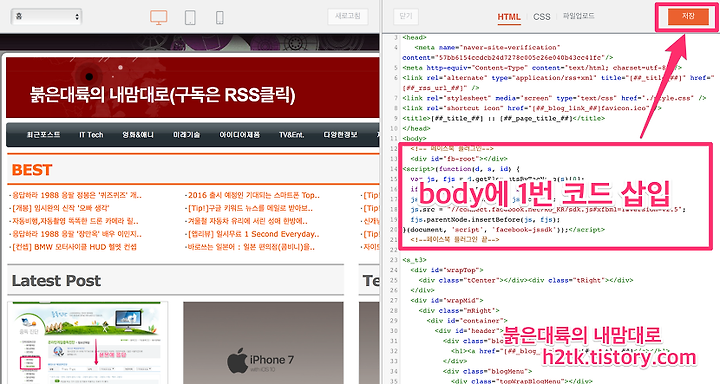Click the div class="mRight" code line
720x384 pixels.
coord(459,310)
